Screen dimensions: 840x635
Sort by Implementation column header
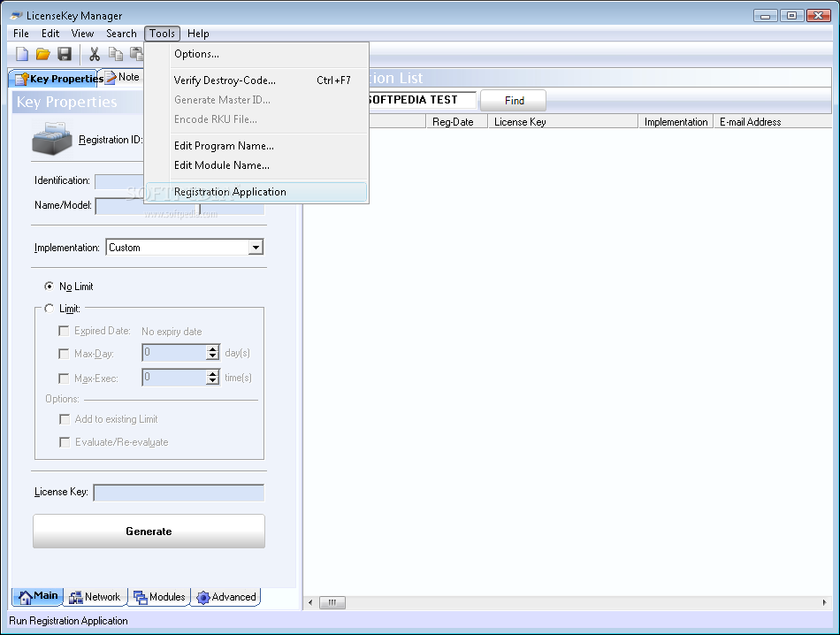[x=676, y=122]
